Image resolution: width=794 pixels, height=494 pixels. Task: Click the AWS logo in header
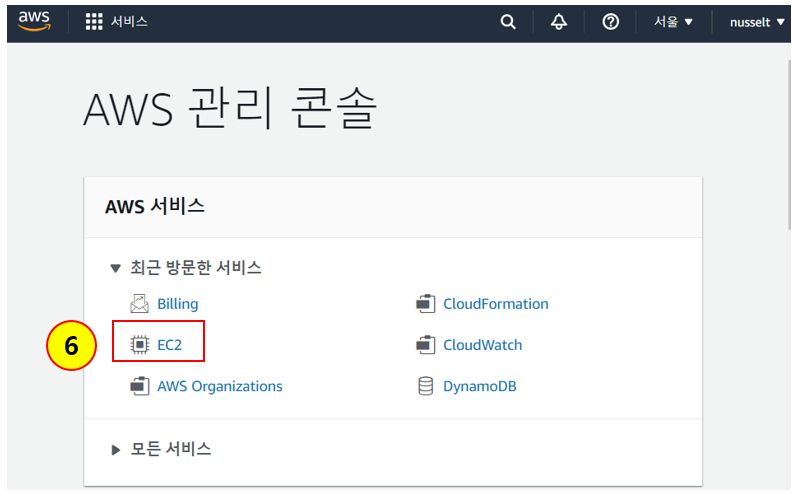[34, 21]
